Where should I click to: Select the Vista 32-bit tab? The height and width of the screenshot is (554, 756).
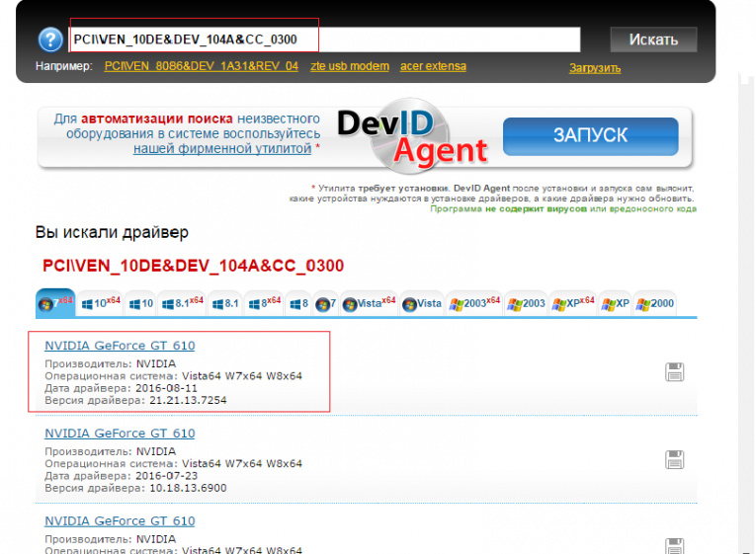422,303
